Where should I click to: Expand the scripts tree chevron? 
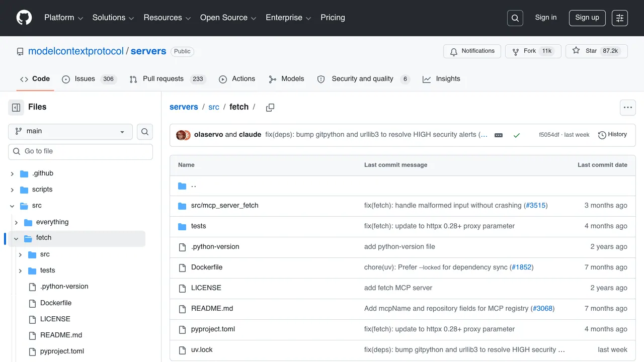point(12,190)
